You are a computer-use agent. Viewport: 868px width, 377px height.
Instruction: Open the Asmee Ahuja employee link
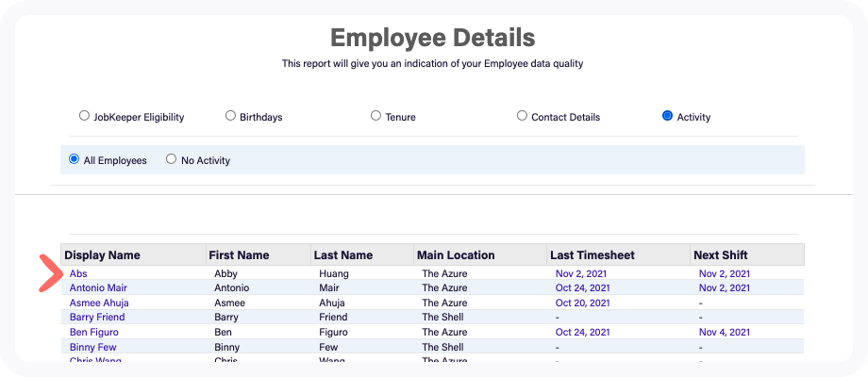[x=99, y=303]
